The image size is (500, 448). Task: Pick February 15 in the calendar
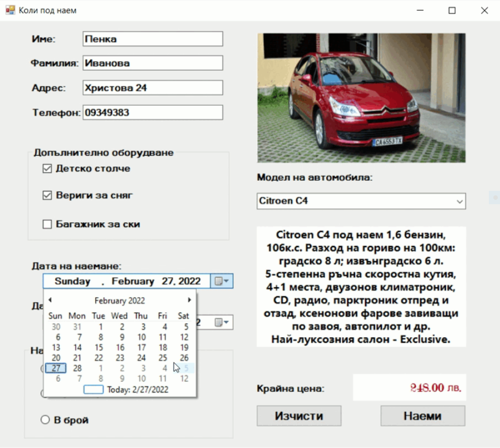99,347
